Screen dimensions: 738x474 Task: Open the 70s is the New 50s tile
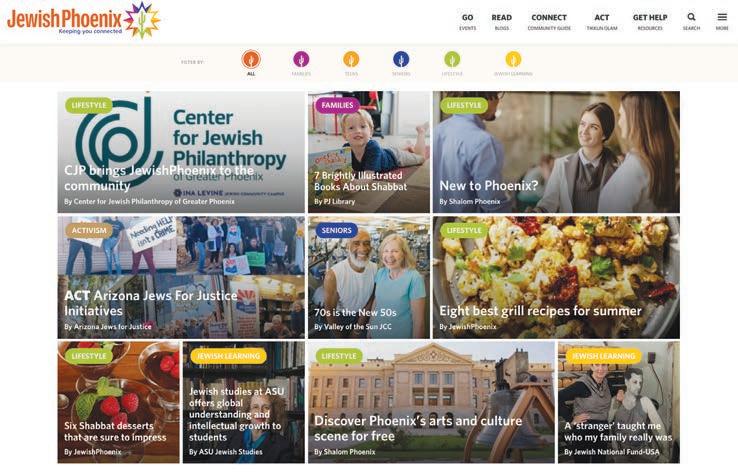(x=369, y=277)
